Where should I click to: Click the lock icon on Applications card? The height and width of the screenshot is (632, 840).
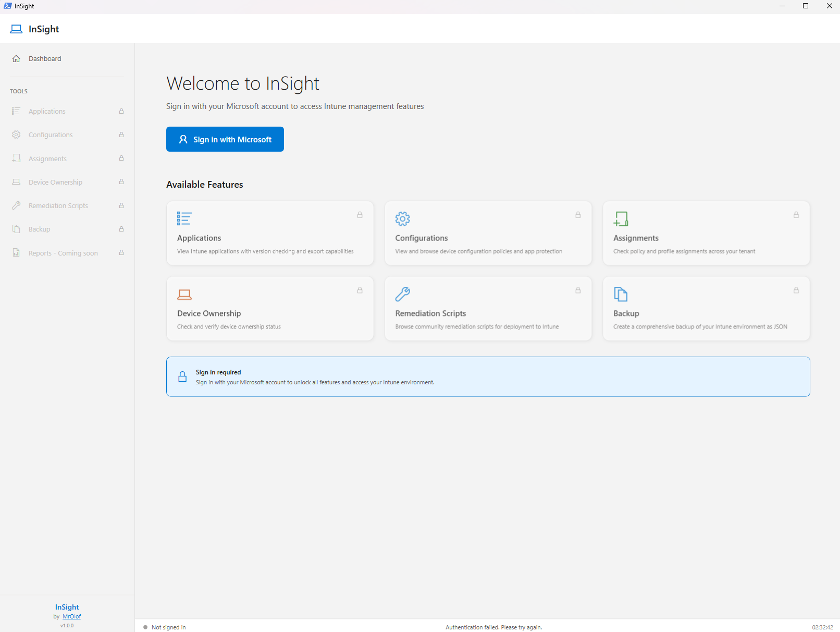(x=360, y=215)
